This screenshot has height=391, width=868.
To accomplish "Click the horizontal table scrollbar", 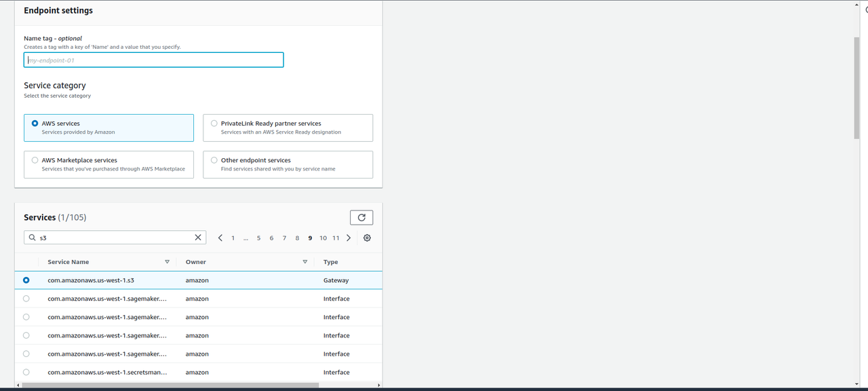I will 170,385.
